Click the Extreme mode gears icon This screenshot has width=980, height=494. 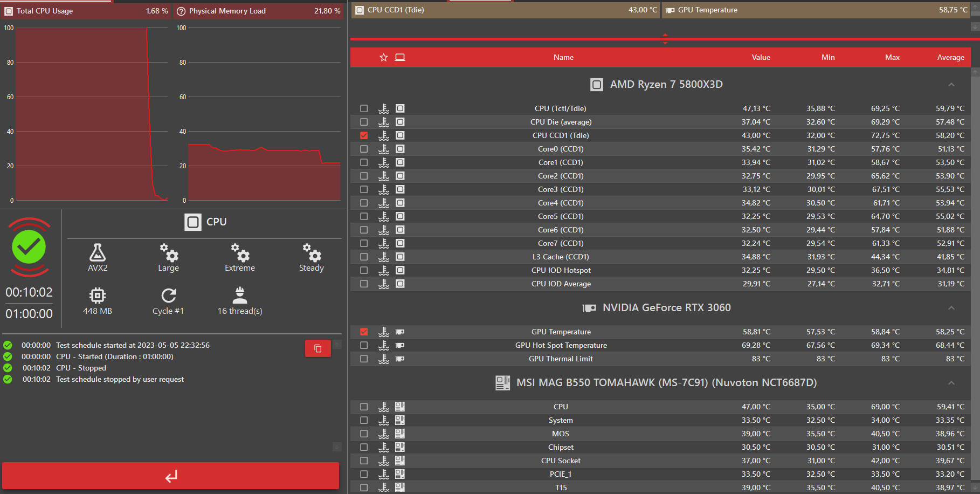tap(240, 252)
